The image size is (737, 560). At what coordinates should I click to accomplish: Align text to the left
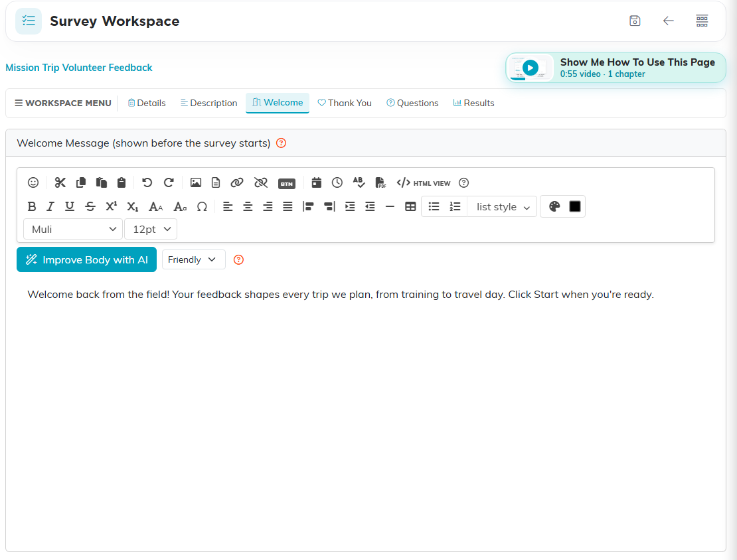(228, 207)
